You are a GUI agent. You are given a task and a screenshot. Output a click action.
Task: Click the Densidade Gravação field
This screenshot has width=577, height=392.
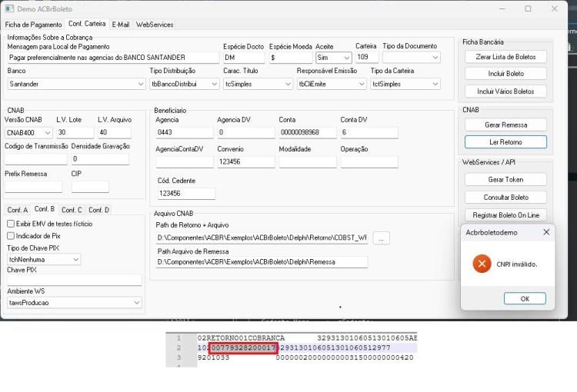click(100, 159)
